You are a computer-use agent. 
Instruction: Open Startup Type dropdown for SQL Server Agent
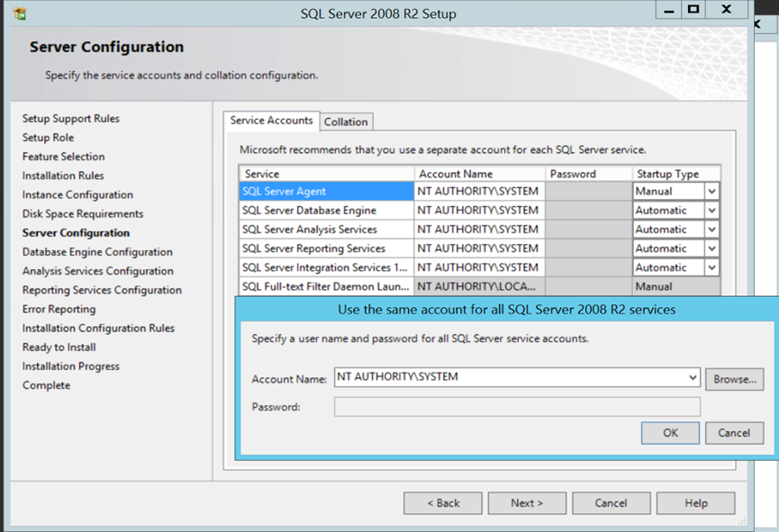(x=711, y=191)
